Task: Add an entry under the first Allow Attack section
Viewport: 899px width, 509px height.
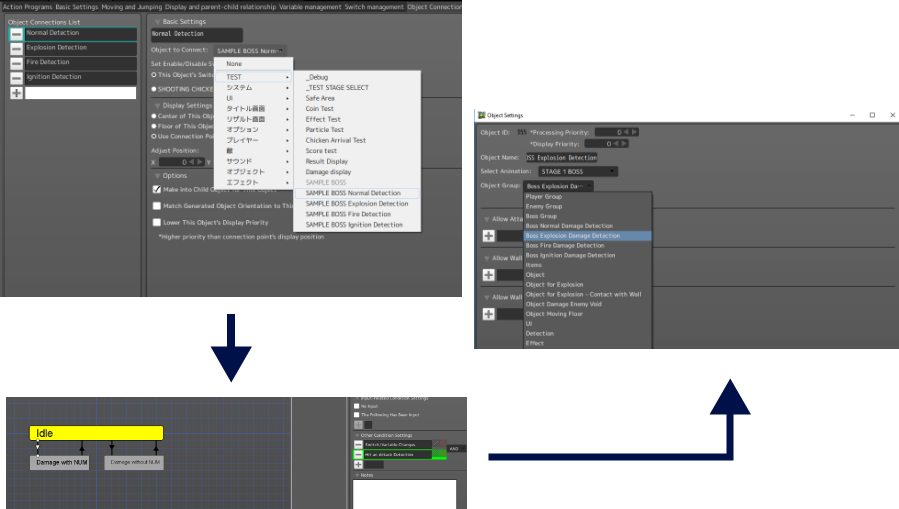Action: pos(489,236)
